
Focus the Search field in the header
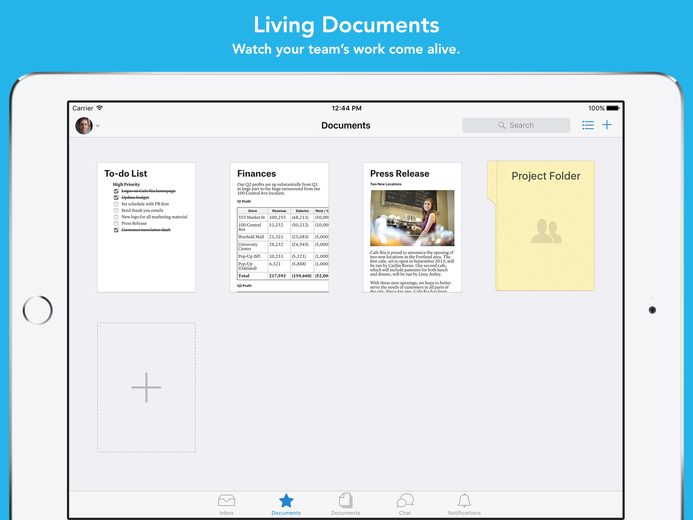[x=516, y=125]
